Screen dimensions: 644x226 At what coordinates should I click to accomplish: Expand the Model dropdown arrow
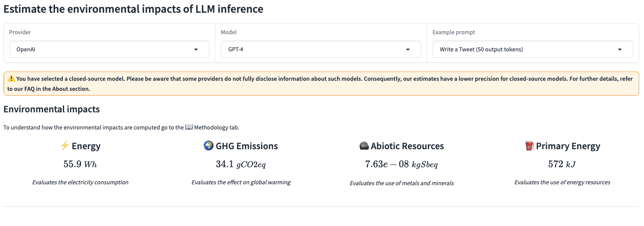click(x=408, y=50)
